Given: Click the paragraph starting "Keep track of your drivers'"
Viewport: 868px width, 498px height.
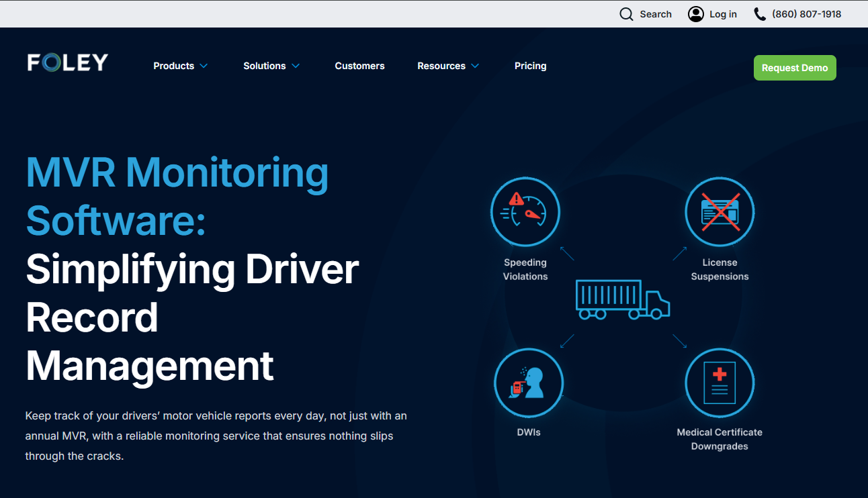Looking at the screenshot, I should [x=216, y=436].
